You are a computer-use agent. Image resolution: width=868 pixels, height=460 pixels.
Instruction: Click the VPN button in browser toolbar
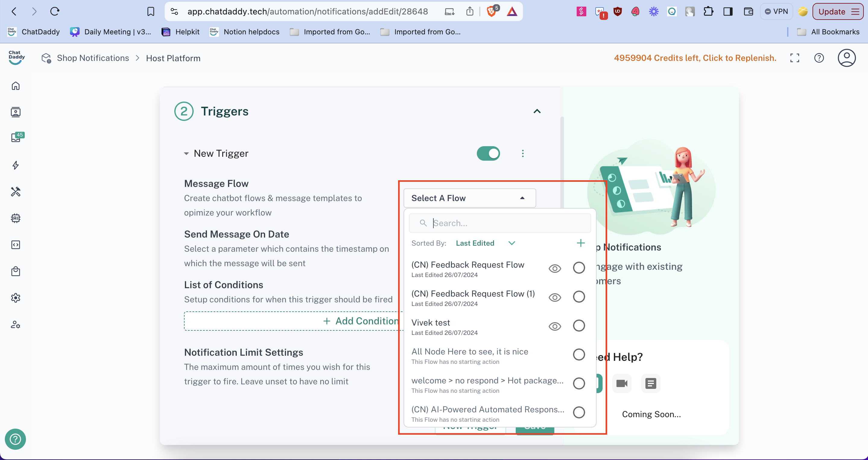pyautogui.click(x=776, y=11)
